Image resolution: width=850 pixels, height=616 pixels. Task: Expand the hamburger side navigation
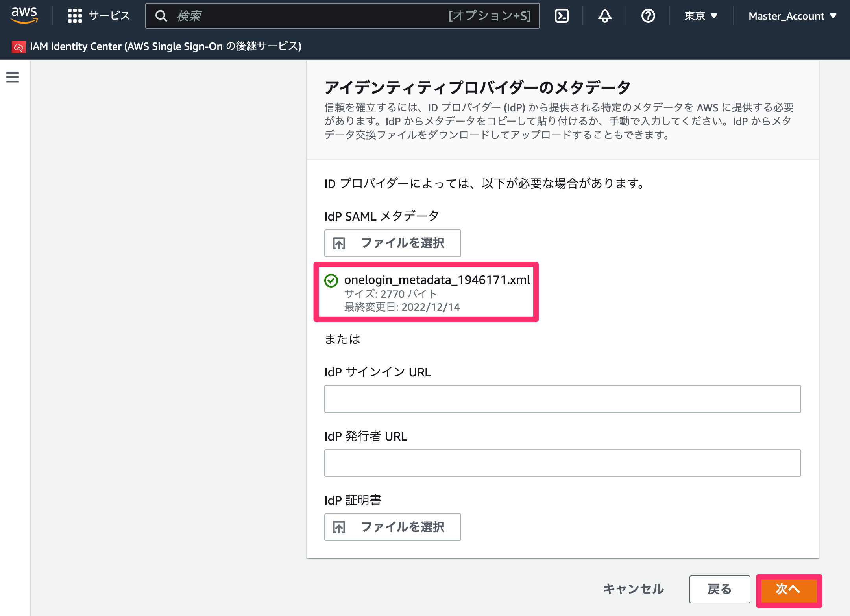(13, 77)
